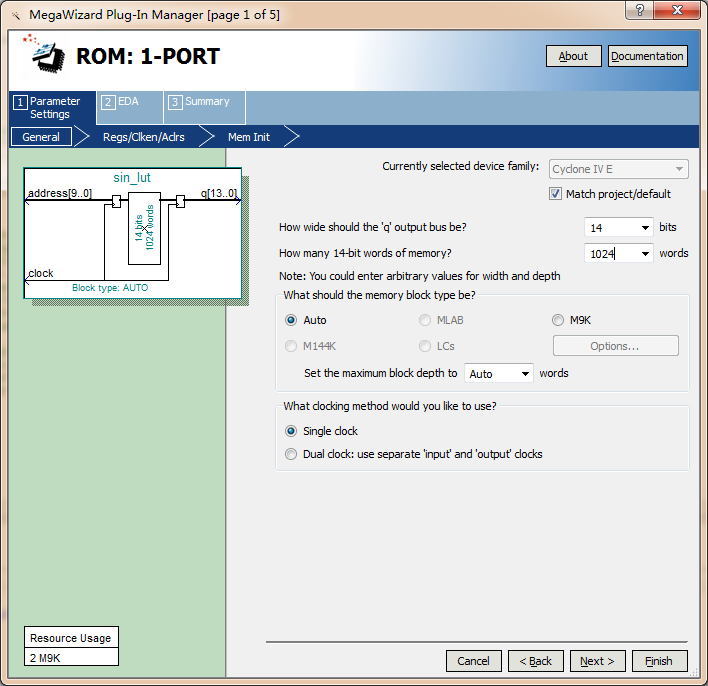Click Finish to generate ROM

click(660, 661)
